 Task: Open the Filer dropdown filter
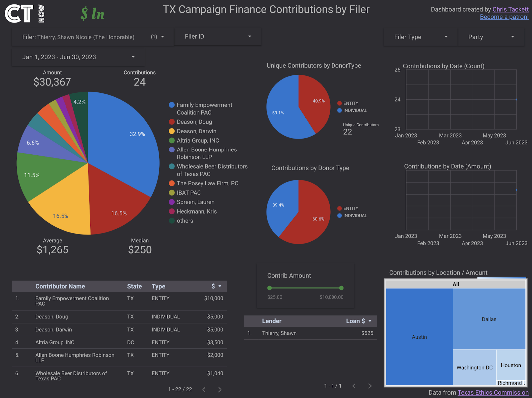[x=93, y=37]
